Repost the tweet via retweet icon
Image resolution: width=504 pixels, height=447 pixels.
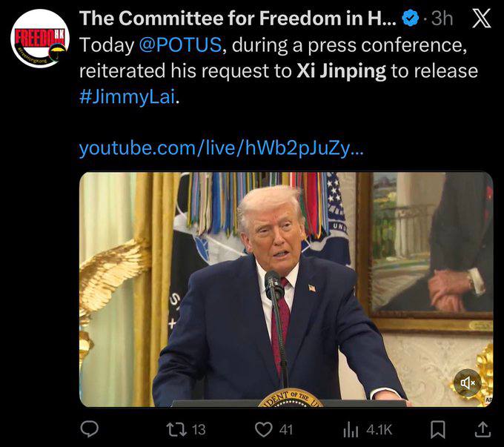click(x=176, y=430)
